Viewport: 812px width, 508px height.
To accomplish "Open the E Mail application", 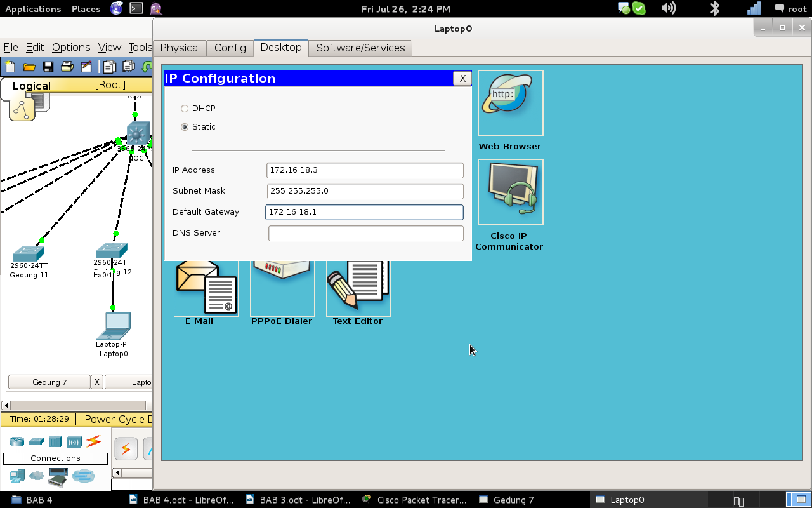I will point(206,289).
